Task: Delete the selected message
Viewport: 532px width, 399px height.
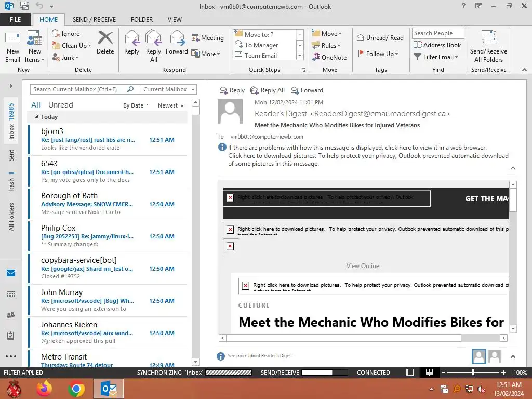Action: [x=105, y=43]
